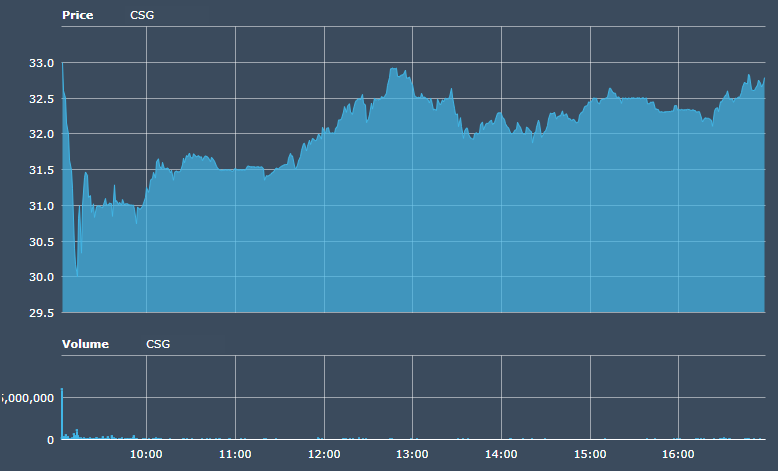Click the Price chart title label
This screenshot has width=778, height=471.
click(77, 16)
